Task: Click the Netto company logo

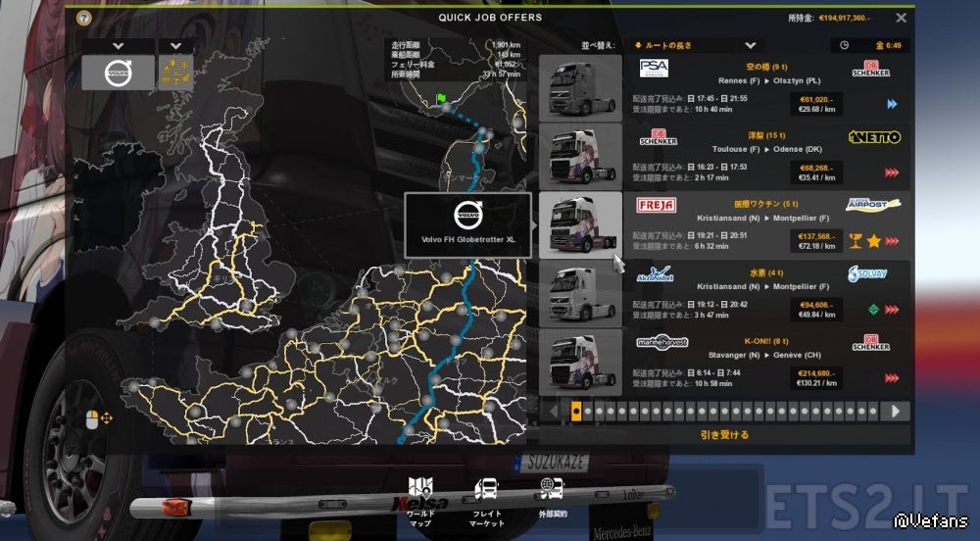Action: 874,137
